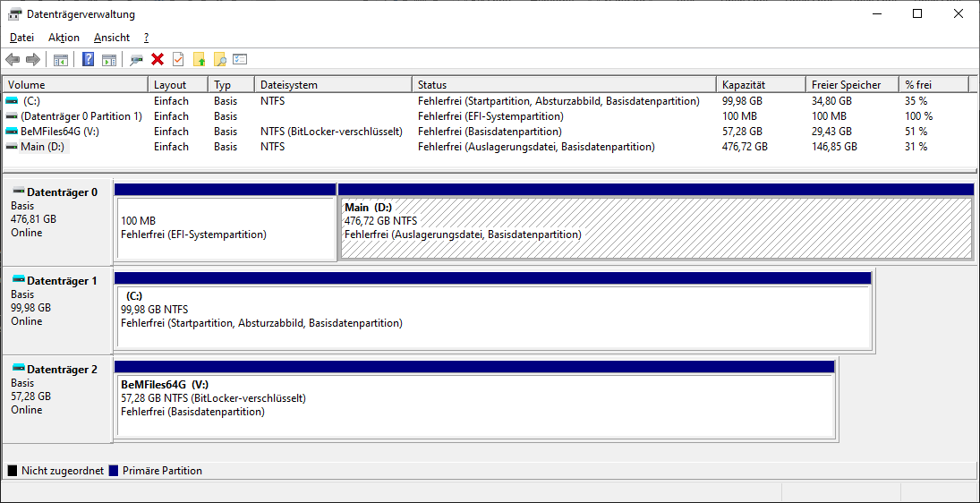Click the 'Primäre Partition' legend label
This screenshot has height=503, width=980.
point(163,471)
